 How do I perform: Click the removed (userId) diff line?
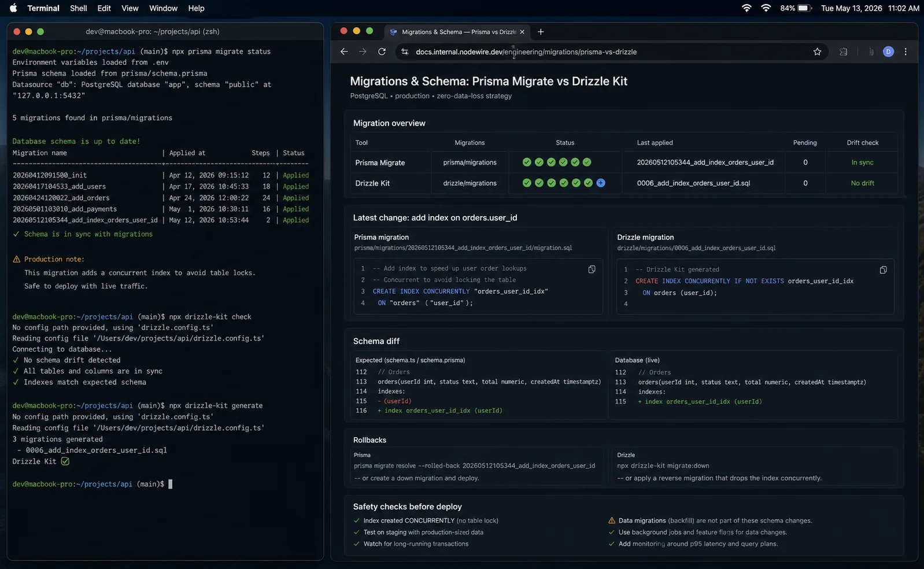coord(394,401)
